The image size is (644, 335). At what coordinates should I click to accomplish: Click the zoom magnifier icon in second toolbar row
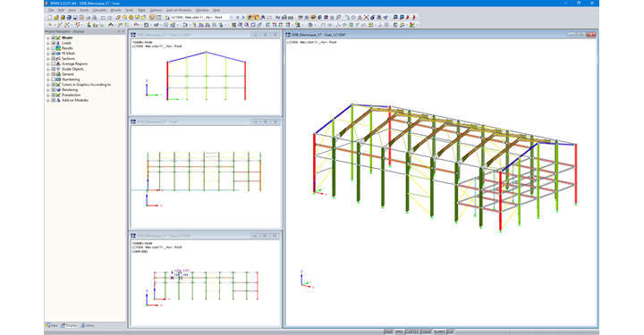coord(240,25)
